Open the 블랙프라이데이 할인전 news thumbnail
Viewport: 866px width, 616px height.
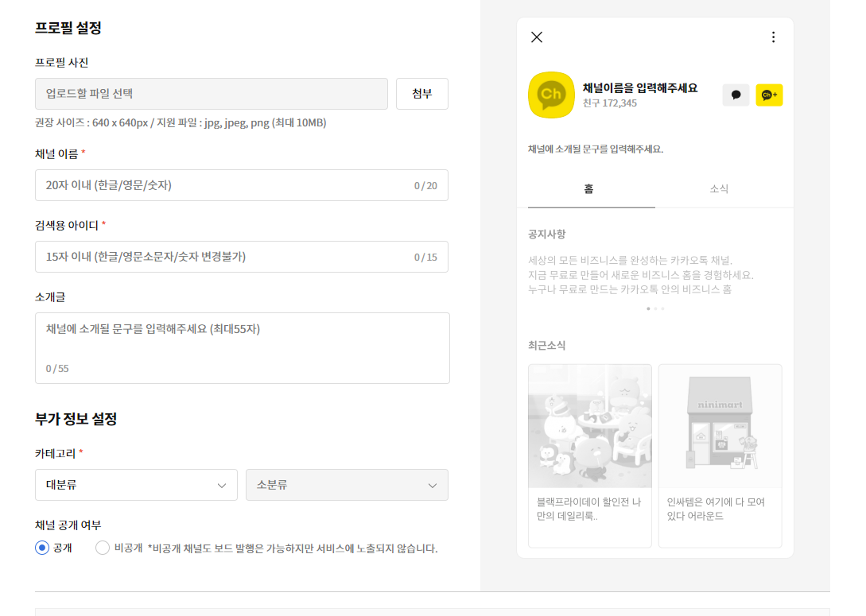[x=590, y=426]
